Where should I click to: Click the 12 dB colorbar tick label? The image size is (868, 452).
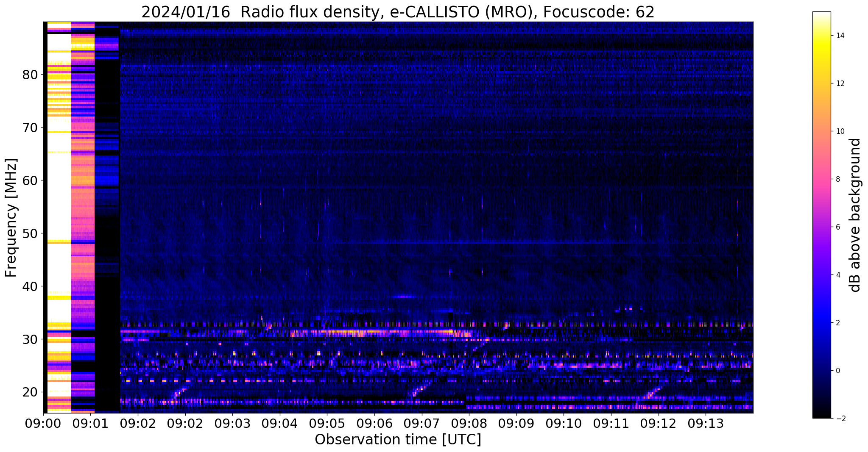pos(840,83)
